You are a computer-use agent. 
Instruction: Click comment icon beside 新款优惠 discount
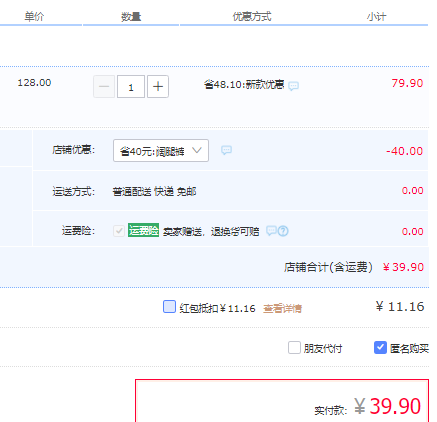(x=293, y=86)
